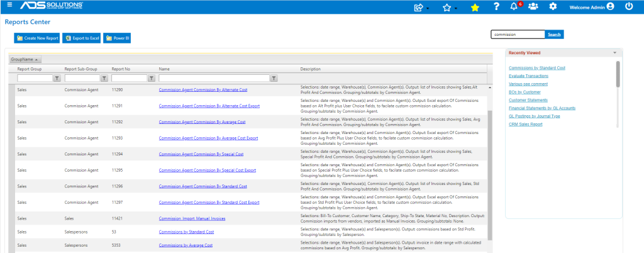Image resolution: width=644 pixels, height=253 pixels.
Task: Click the Recently Viewed list scrollbar
Action: 618,74
